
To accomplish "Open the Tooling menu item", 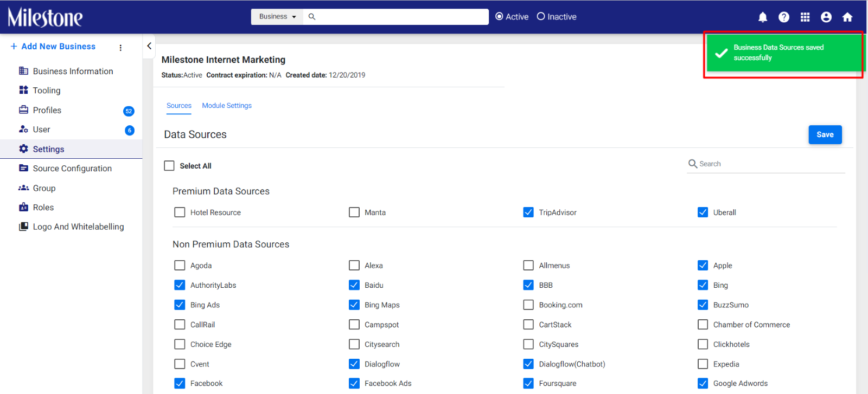I will pos(71,91).
